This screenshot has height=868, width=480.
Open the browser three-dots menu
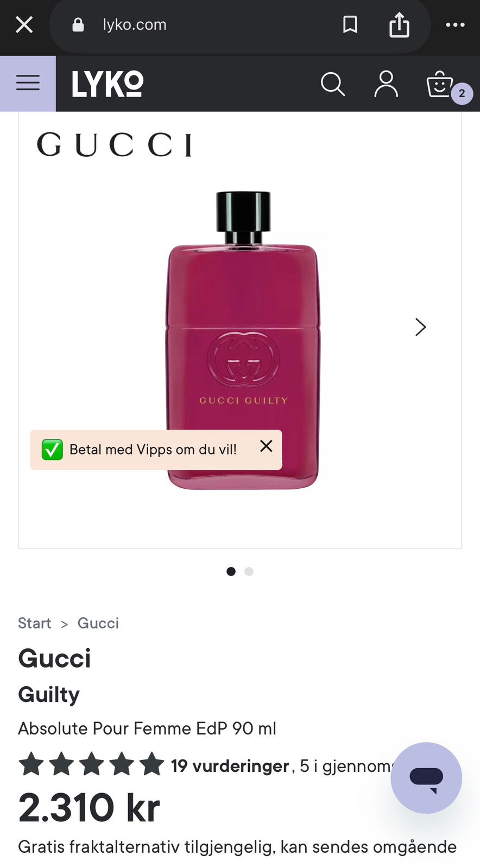pos(455,25)
